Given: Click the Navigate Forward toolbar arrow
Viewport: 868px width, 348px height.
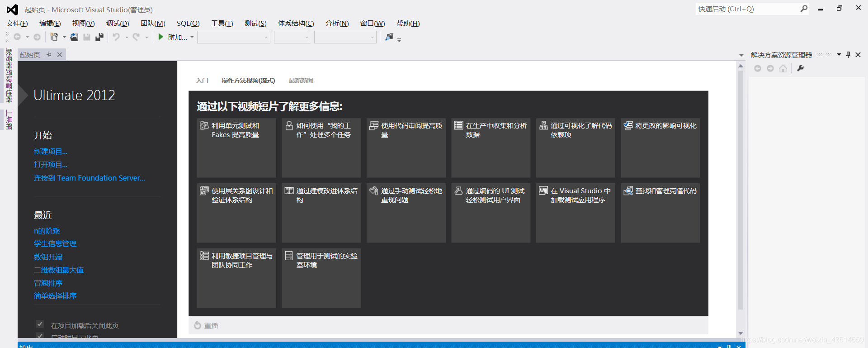Looking at the screenshot, I should 37,37.
